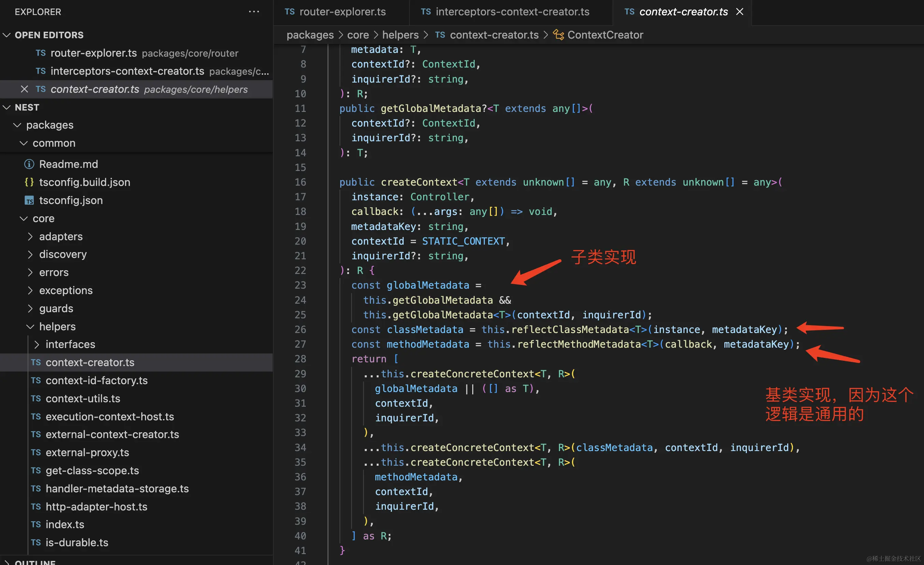Click TS icon beside external-proxy.ts
Image resolution: width=924 pixels, height=565 pixels.
(35, 452)
